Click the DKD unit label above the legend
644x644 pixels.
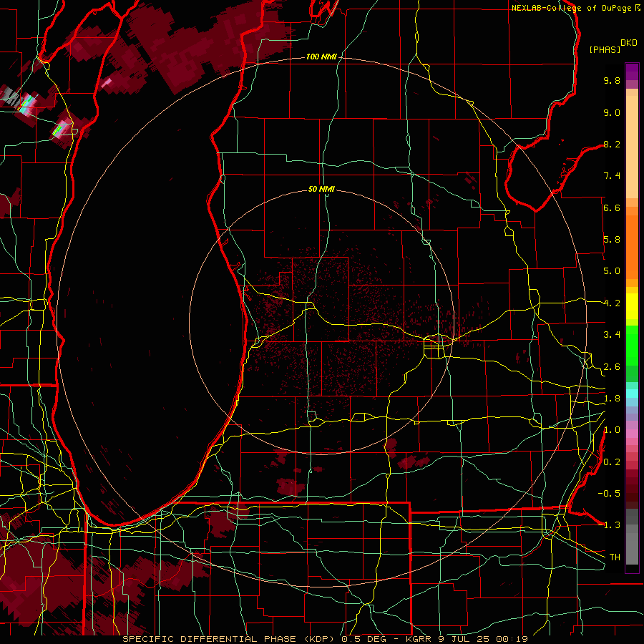click(629, 43)
